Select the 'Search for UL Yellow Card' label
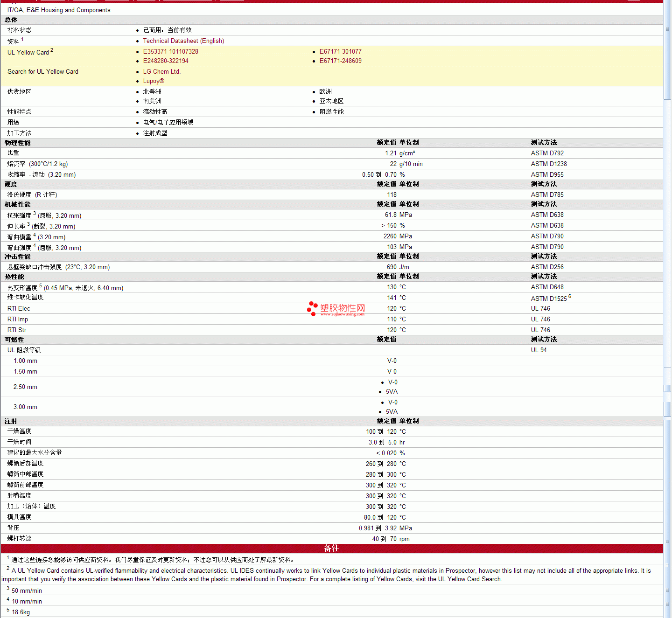This screenshot has height=618, width=672. click(43, 72)
